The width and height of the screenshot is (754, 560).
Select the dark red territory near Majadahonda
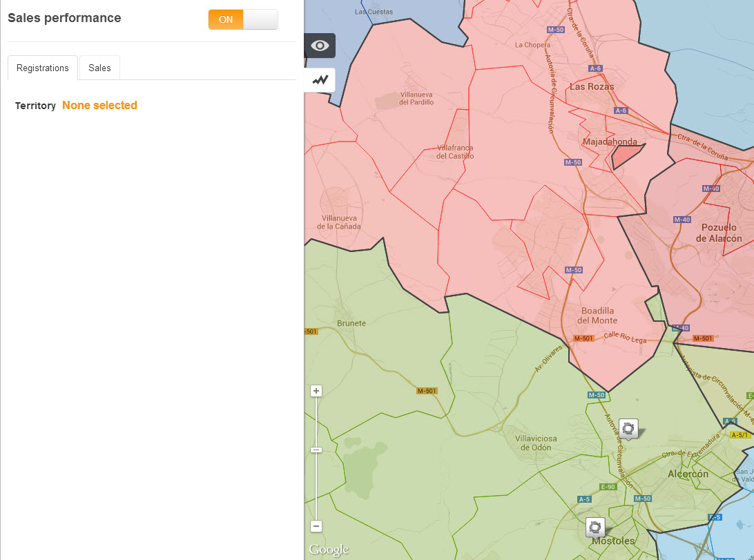pyautogui.click(x=626, y=156)
